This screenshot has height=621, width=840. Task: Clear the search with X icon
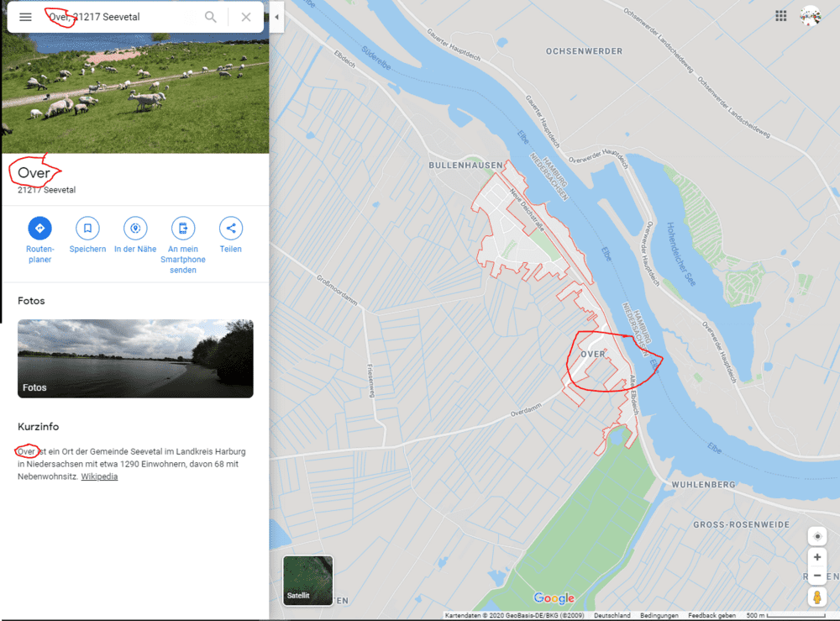(x=246, y=17)
